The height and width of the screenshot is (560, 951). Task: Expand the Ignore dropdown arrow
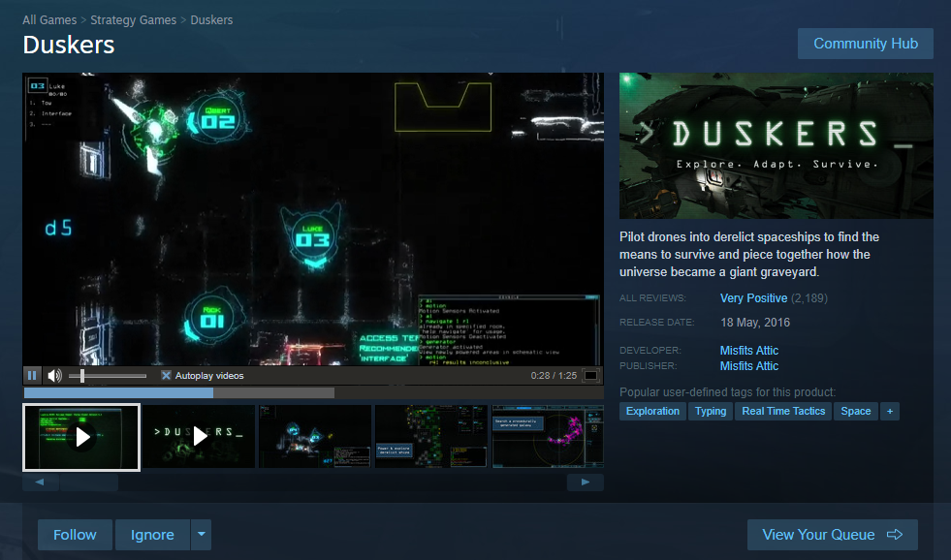pyautogui.click(x=202, y=535)
